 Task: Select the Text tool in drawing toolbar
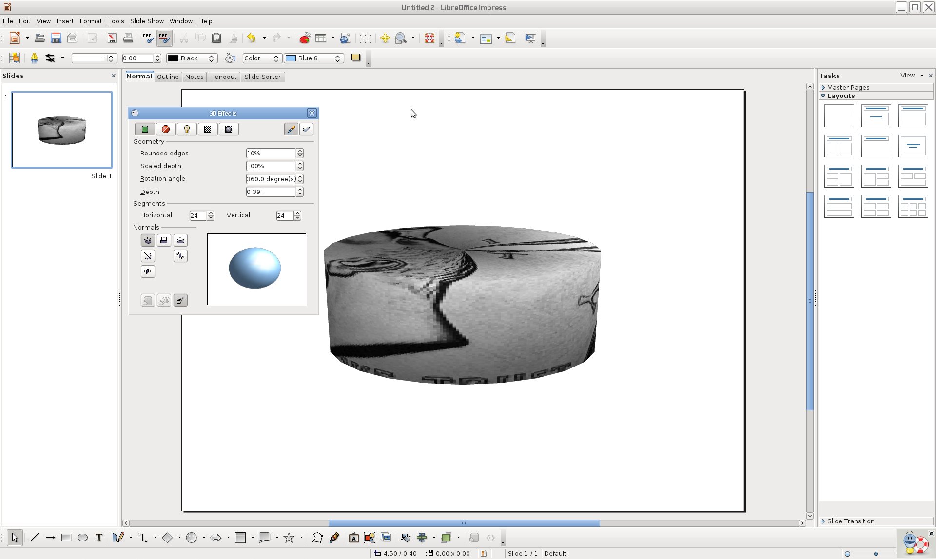[99, 538]
